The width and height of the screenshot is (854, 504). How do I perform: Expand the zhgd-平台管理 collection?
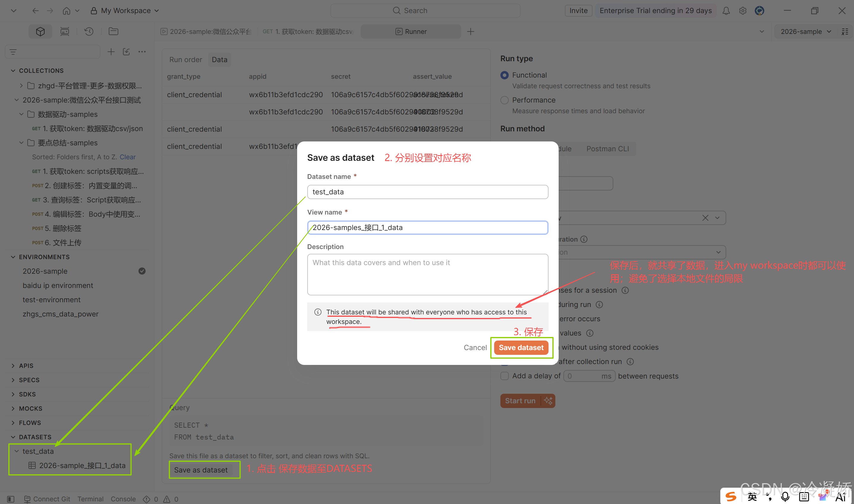click(21, 86)
